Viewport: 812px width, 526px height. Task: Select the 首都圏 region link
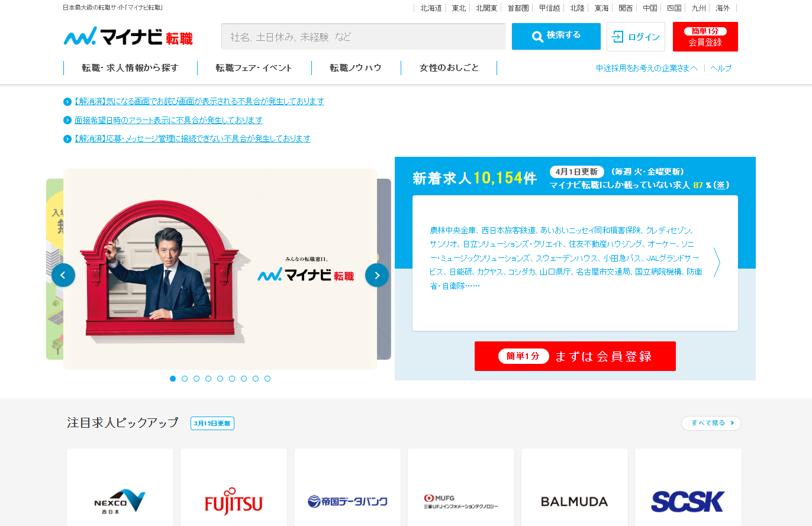518,8
